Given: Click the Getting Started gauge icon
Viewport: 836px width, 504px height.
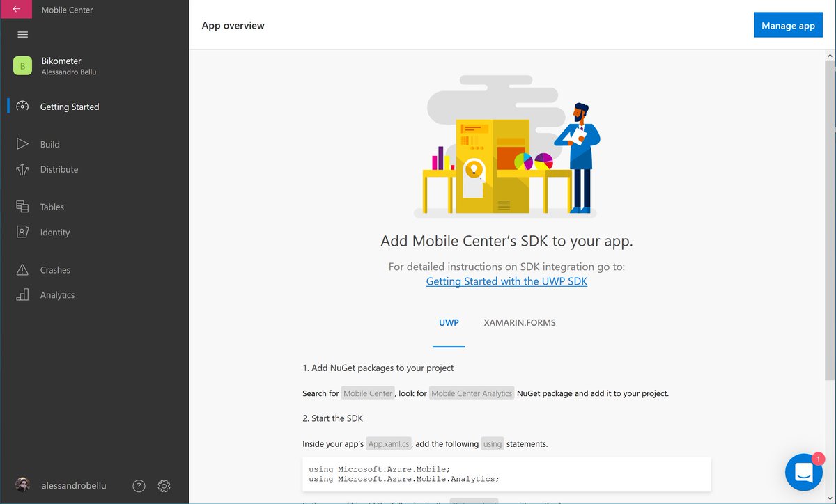Looking at the screenshot, I should tap(22, 107).
